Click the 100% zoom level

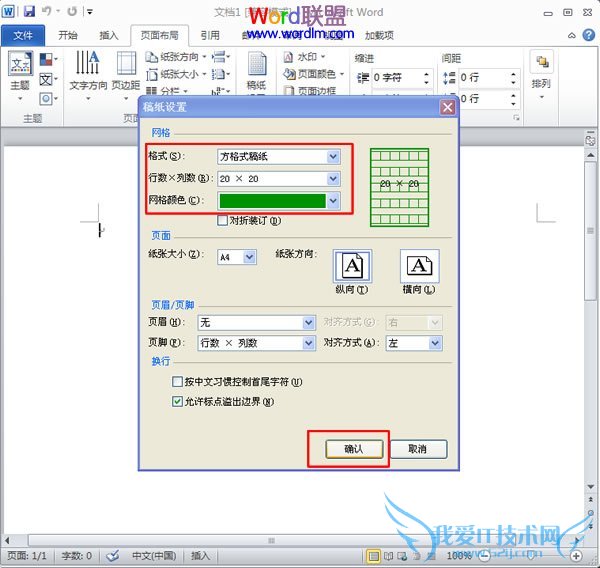click(x=459, y=555)
